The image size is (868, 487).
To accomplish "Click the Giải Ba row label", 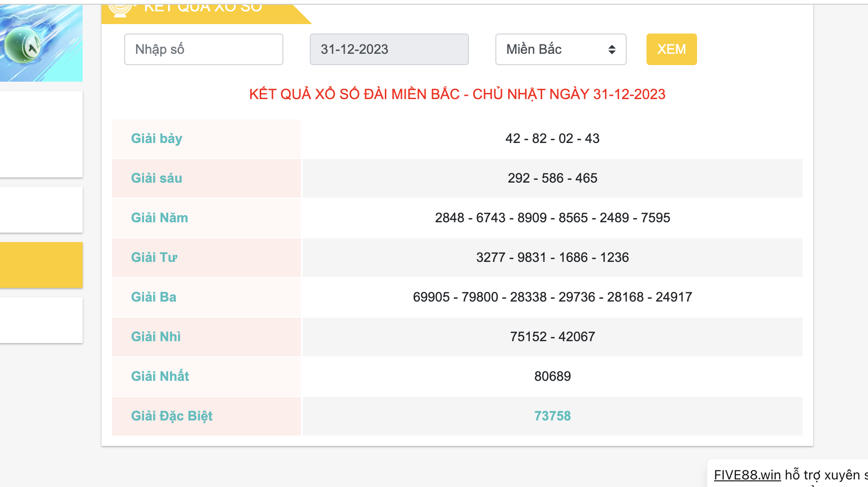I will [x=153, y=297].
